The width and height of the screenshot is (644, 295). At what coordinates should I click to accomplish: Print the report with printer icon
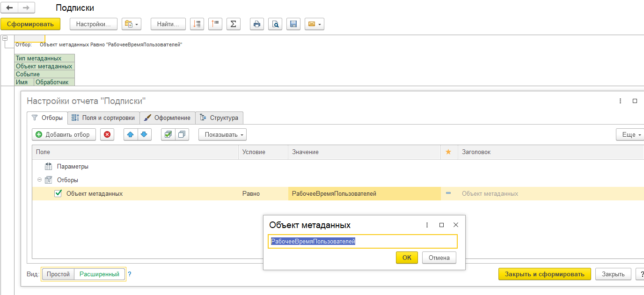click(x=257, y=24)
